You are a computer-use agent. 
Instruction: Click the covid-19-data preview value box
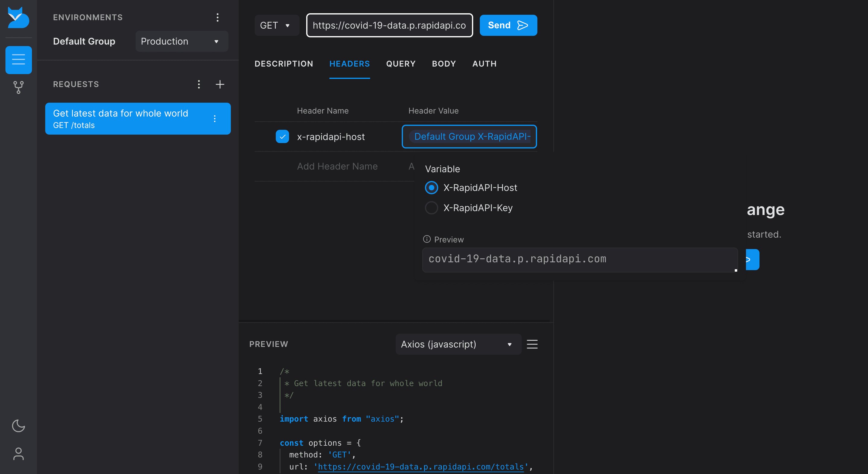pyautogui.click(x=580, y=260)
